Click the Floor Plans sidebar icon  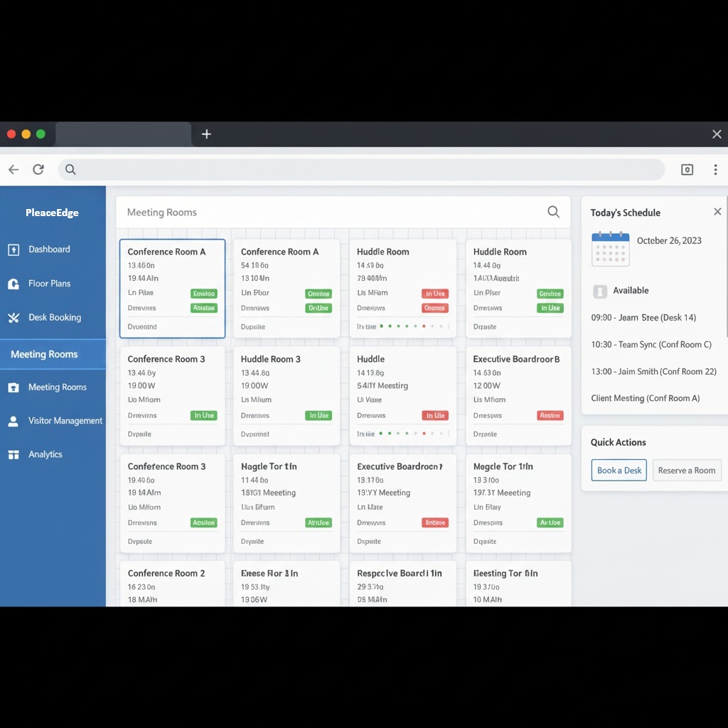coord(14,284)
